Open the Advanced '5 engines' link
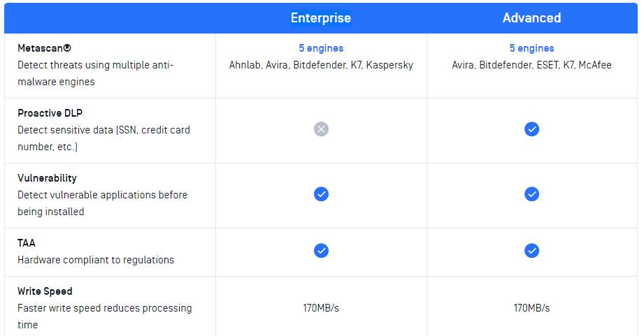 point(531,48)
